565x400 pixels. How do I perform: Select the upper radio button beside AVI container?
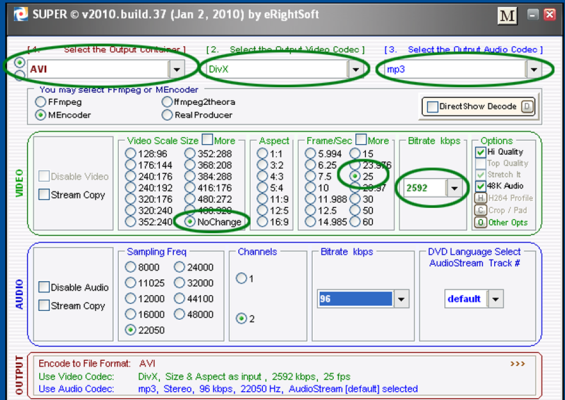pyautogui.click(x=19, y=63)
